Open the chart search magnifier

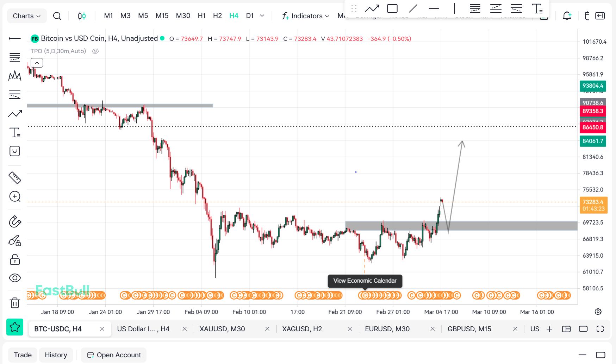point(57,16)
